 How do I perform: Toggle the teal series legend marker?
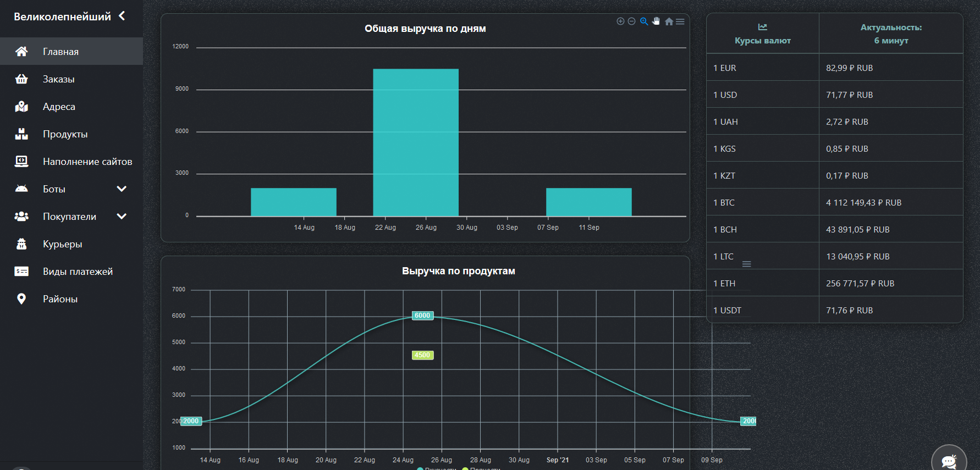point(420,468)
